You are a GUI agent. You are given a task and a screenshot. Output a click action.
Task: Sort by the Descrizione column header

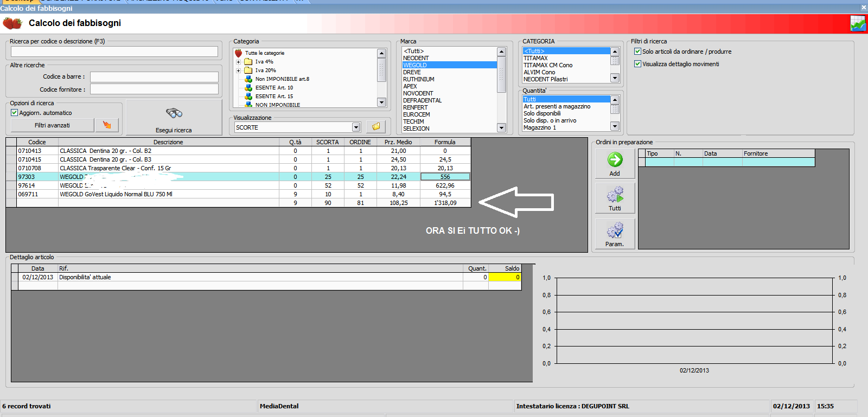168,142
